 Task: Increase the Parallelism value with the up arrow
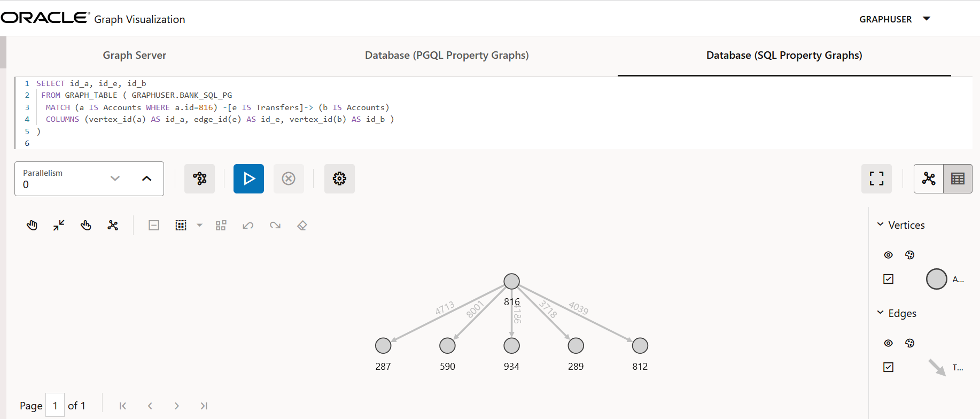[146, 179]
